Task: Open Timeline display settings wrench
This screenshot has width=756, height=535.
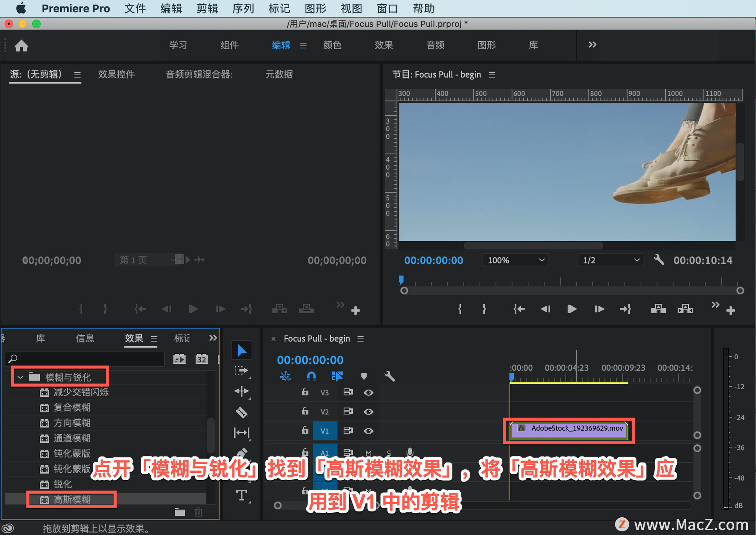Action: [x=389, y=376]
